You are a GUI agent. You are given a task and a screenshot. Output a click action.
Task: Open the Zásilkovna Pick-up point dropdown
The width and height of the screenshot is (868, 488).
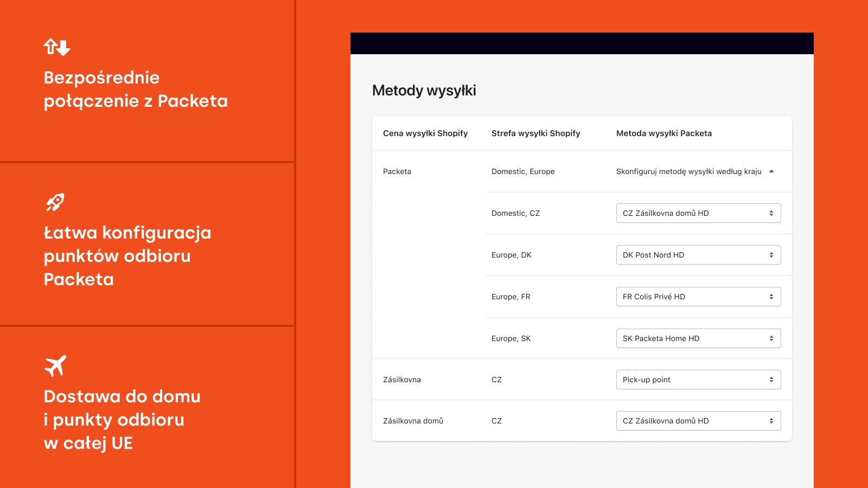698,380
